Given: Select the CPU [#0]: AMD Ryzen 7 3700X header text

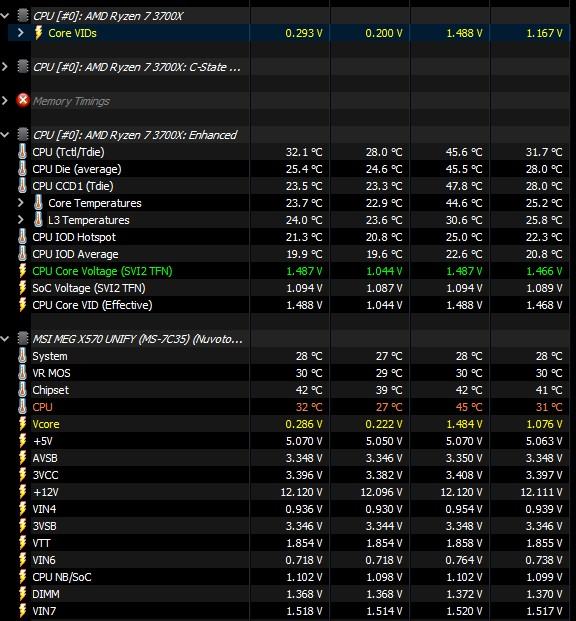Looking at the screenshot, I should click(108, 16).
